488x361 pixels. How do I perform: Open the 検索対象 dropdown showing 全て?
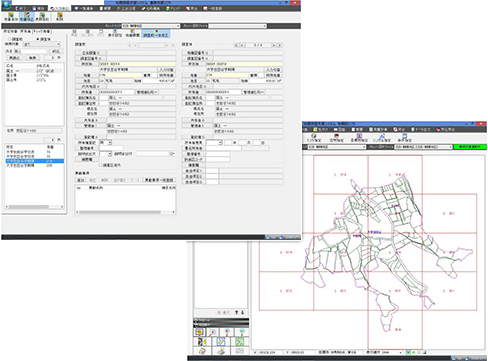tap(42, 44)
